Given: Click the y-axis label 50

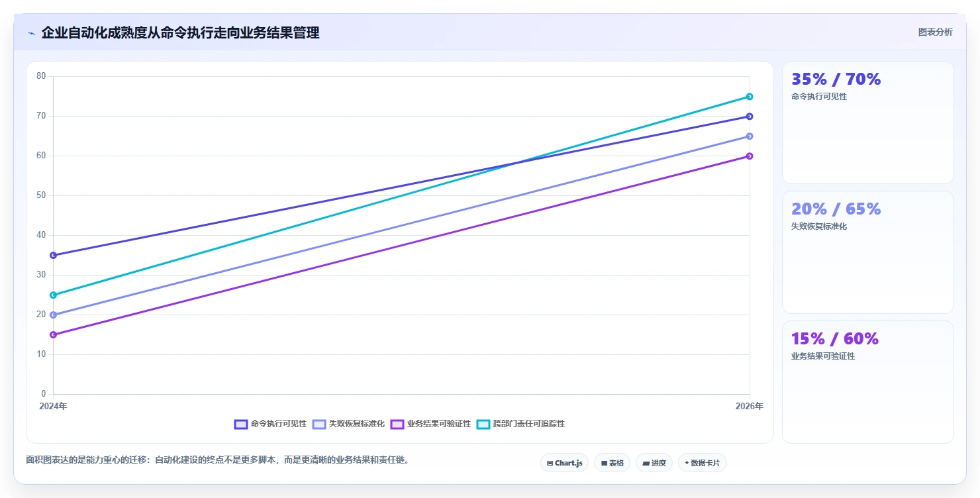Looking at the screenshot, I should [x=41, y=195].
